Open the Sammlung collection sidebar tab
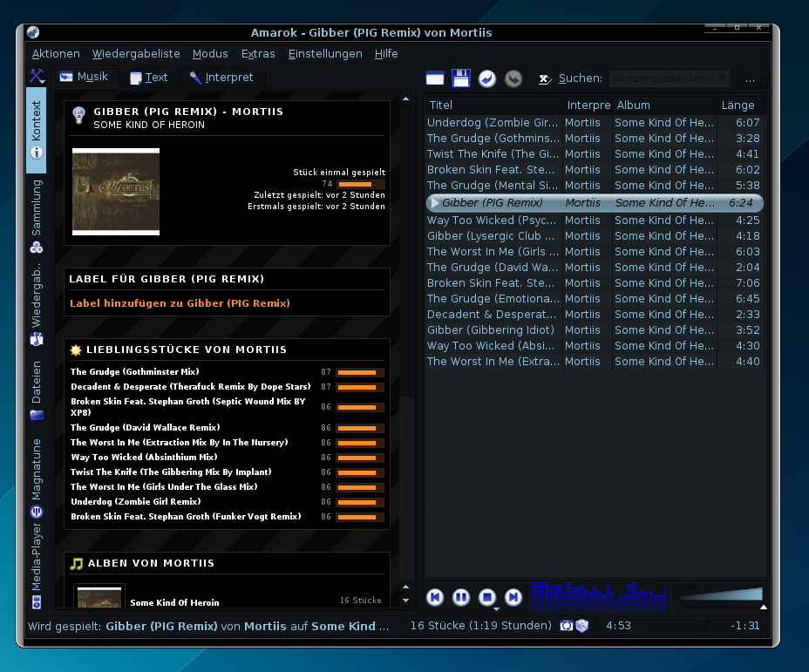 [36, 217]
